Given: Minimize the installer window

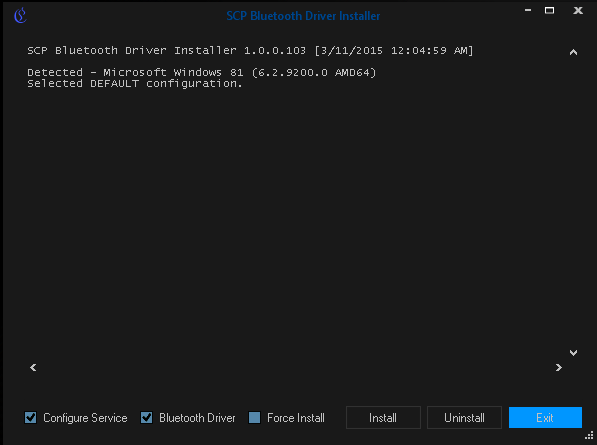Looking at the screenshot, I should (528, 10).
